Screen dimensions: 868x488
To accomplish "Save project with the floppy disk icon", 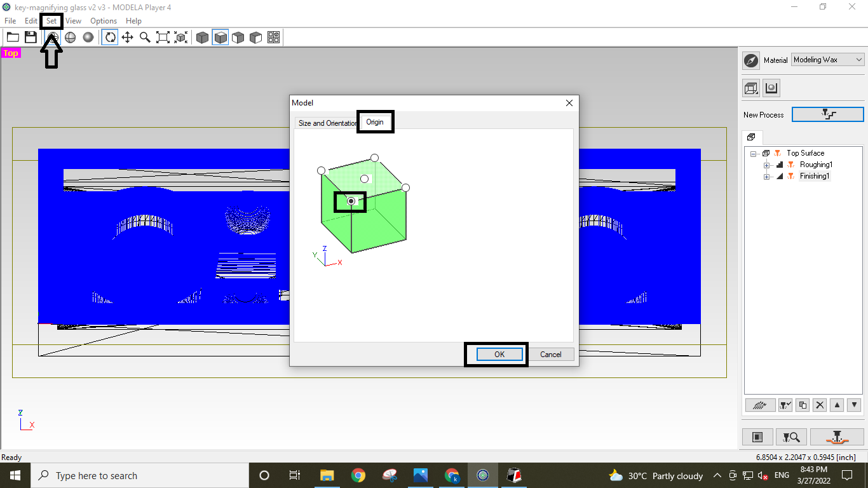I will pos(31,37).
